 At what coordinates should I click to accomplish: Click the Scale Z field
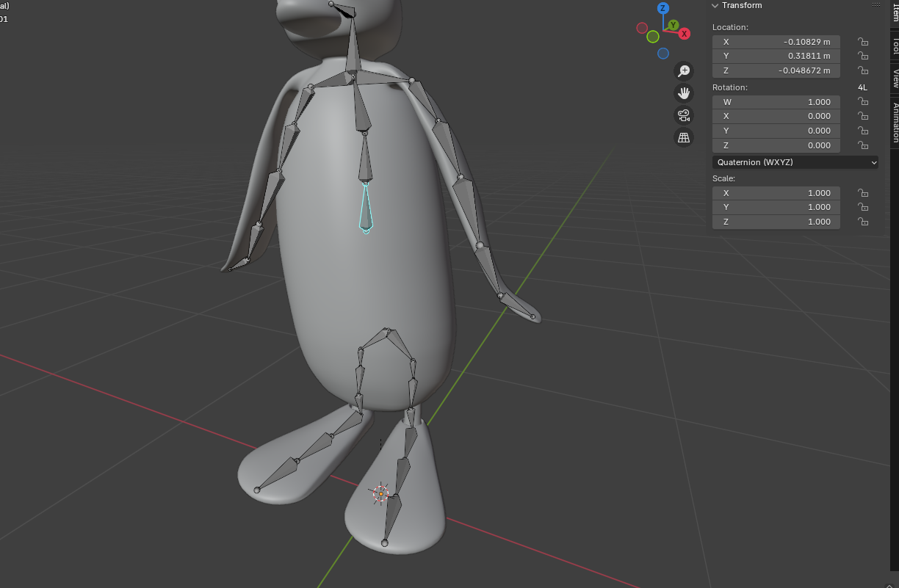coord(776,222)
